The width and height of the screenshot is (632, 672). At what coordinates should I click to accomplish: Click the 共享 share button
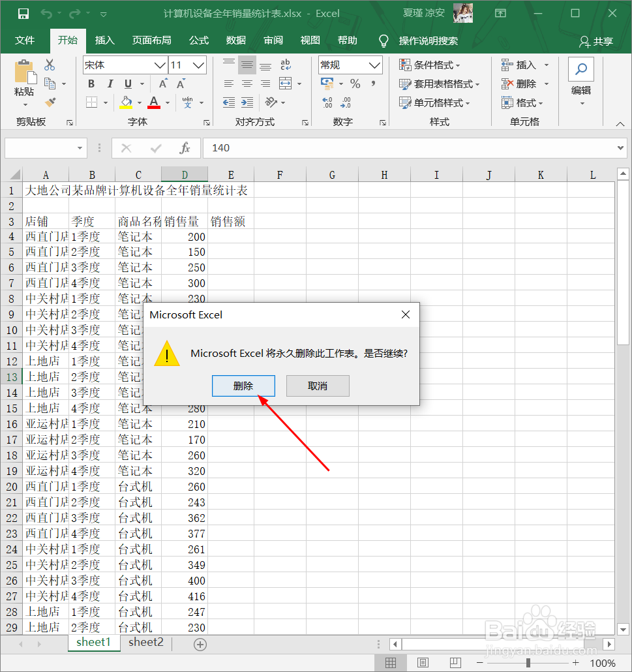596,41
